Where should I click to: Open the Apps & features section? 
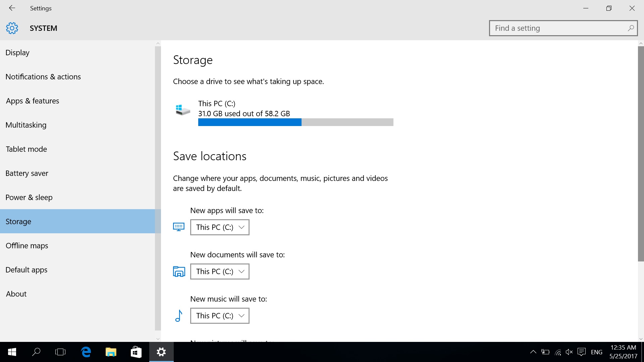point(33,101)
